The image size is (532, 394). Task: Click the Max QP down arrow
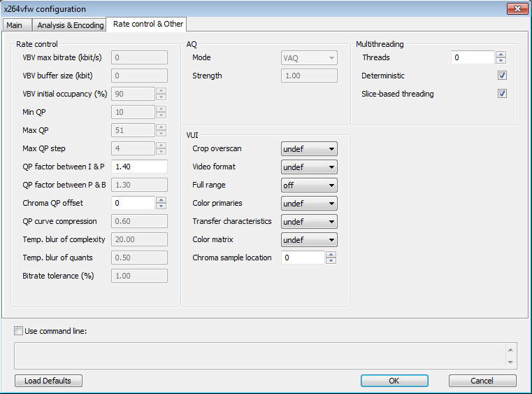161,133
